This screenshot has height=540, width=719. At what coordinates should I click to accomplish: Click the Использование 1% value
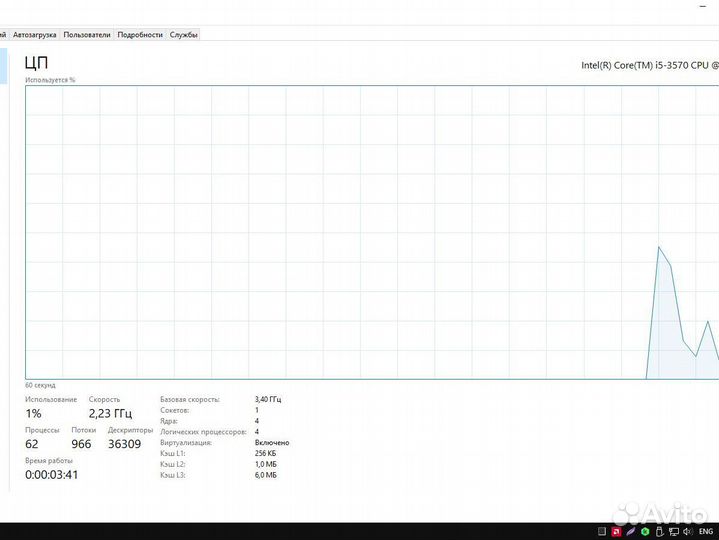(x=34, y=414)
